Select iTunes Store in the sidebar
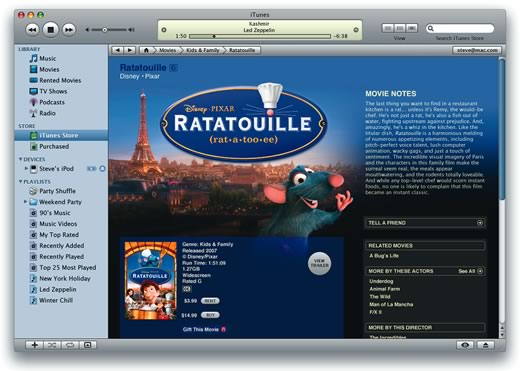 point(61,135)
